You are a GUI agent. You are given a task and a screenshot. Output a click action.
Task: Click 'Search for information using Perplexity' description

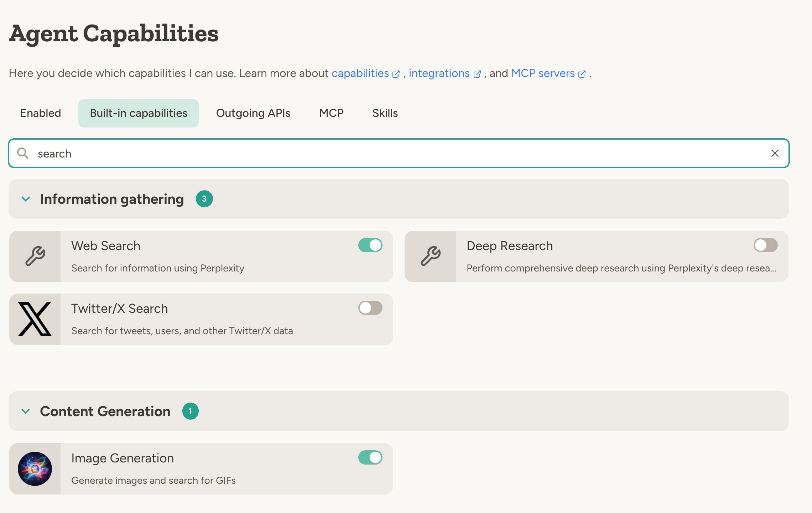point(158,268)
